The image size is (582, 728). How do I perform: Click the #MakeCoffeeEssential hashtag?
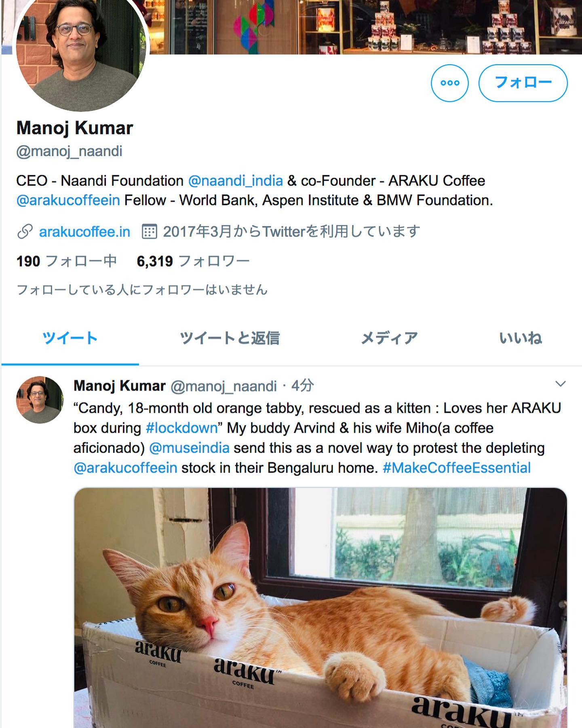click(456, 468)
